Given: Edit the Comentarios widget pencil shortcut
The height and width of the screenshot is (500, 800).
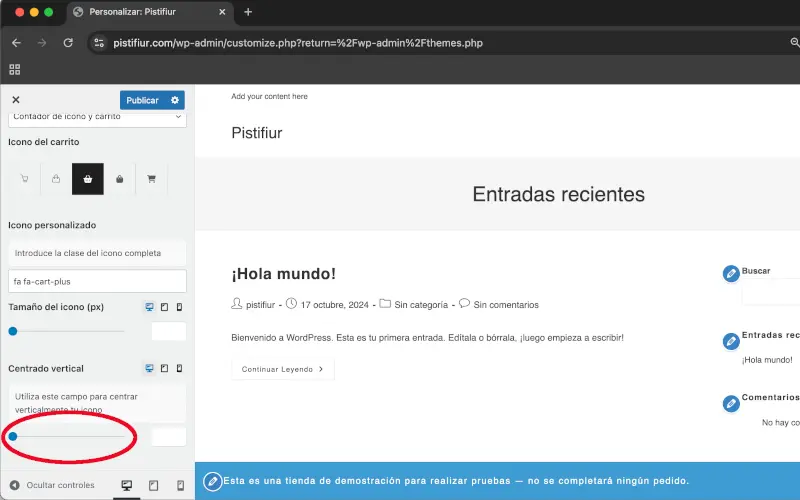Looking at the screenshot, I should pyautogui.click(x=731, y=404).
